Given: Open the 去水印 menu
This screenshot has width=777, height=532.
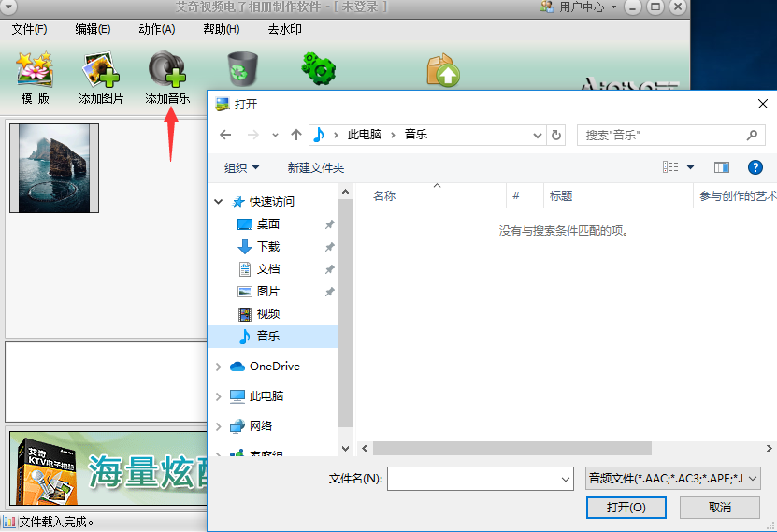Looking at the screenshot, I should point(286,29).
